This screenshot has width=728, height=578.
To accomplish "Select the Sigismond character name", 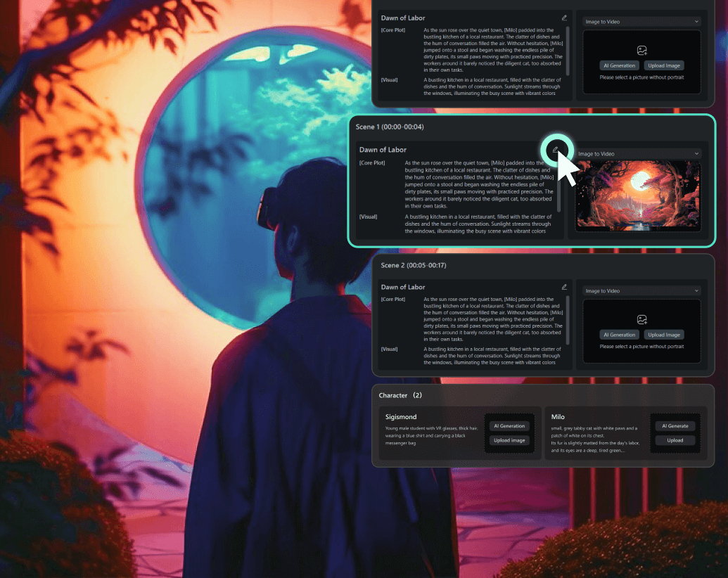I will 401,417.
